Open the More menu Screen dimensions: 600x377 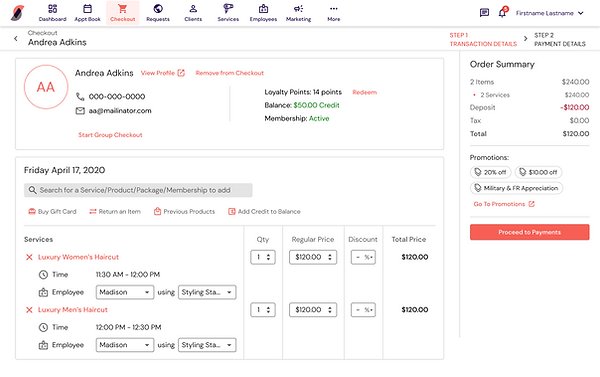334,13
